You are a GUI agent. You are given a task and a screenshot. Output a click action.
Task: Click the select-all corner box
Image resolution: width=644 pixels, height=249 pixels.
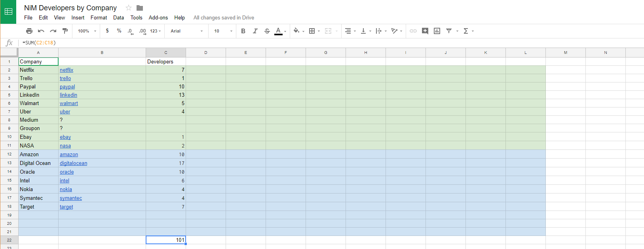click(9, 52)
